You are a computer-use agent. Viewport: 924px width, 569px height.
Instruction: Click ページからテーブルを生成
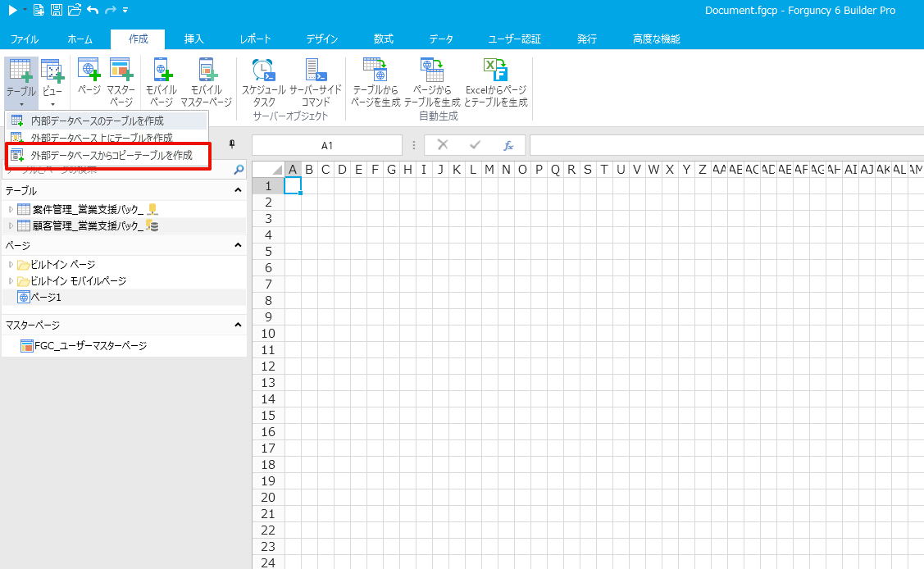click(x=432, y=82)
